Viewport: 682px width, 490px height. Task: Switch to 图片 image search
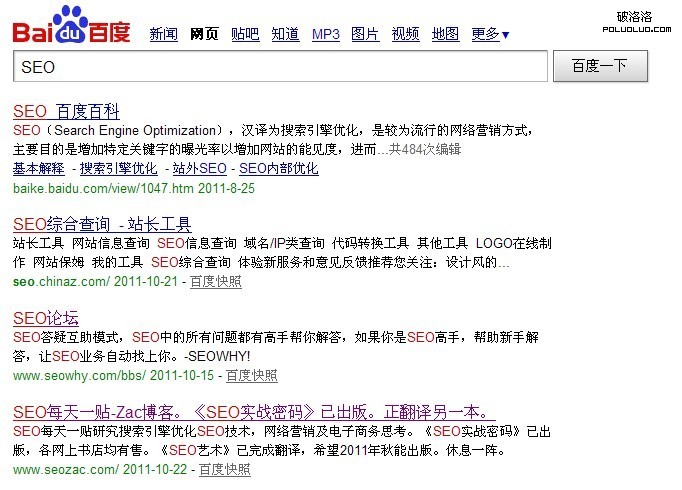366,34
